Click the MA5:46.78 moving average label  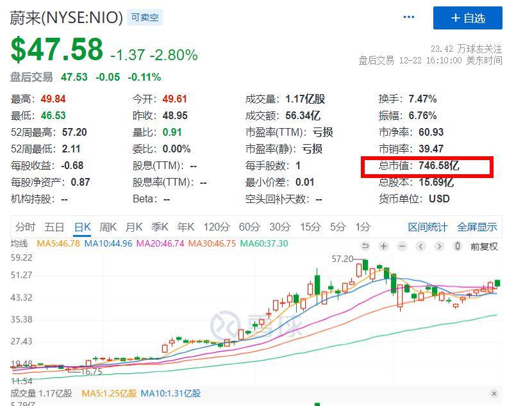[58, 244]
